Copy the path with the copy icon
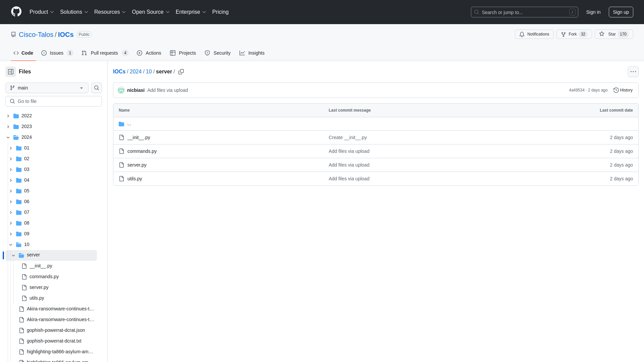 181,72
